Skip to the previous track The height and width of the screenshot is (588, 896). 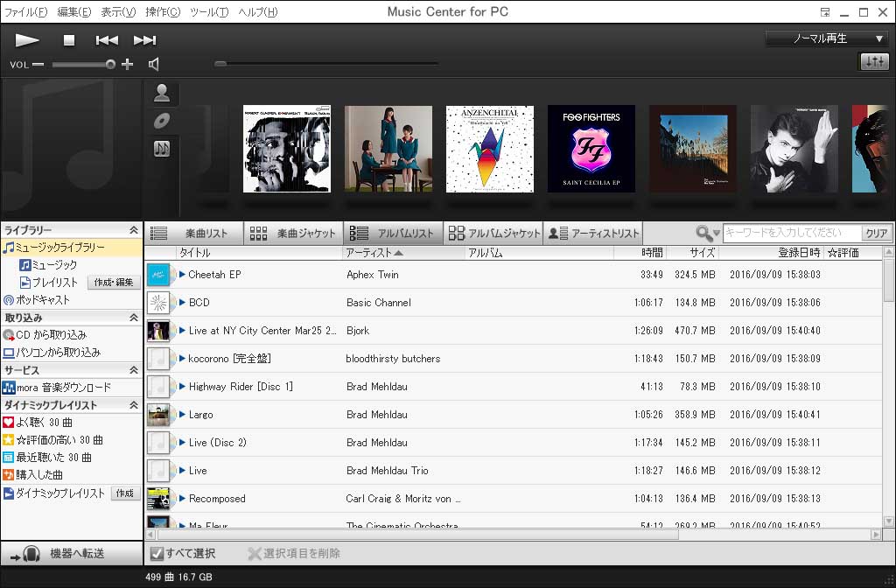click(107, 40)
